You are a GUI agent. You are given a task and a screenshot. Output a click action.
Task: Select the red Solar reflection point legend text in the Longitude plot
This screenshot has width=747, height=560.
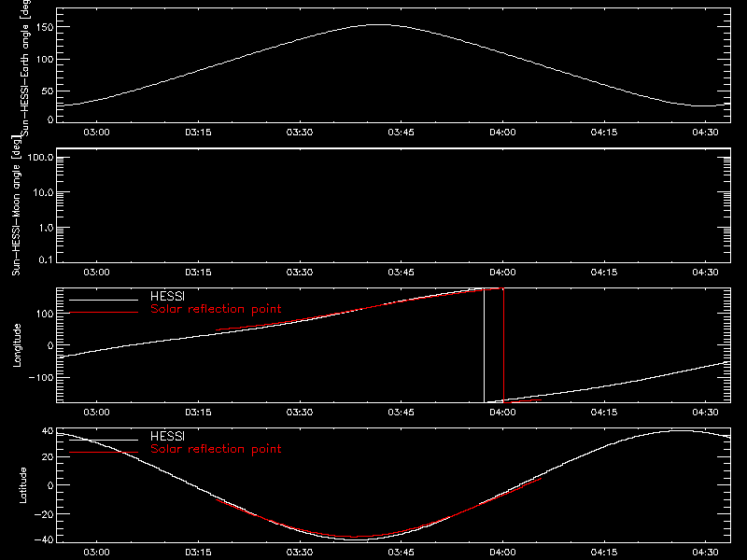click(216, 309)
